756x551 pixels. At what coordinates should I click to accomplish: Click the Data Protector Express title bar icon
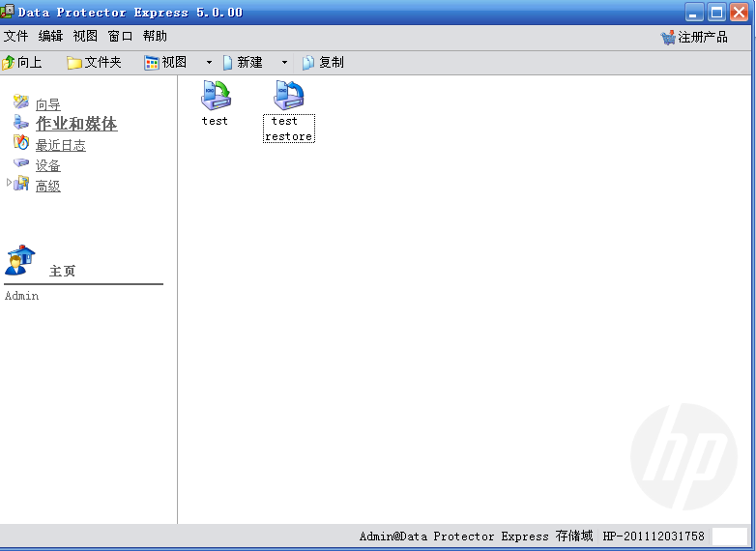(7, 12)
